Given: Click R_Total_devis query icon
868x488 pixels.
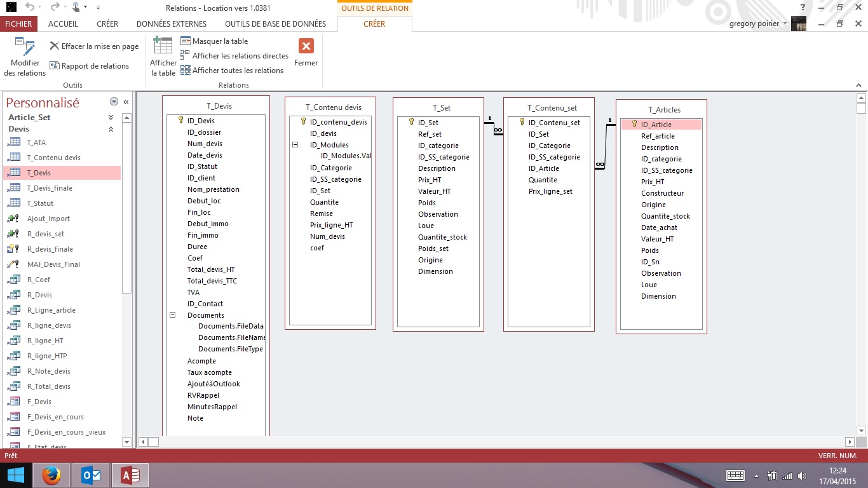Looking at the screenshot, I should point(13,386).
